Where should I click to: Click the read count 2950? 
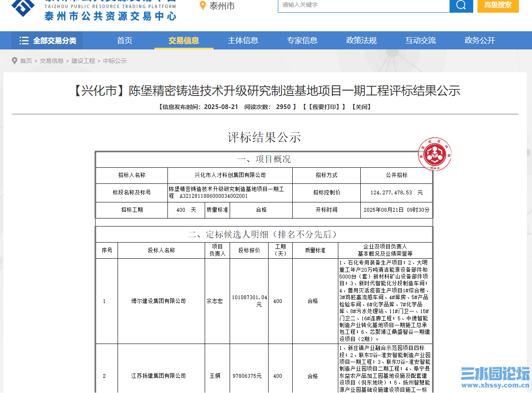point(283,107)
